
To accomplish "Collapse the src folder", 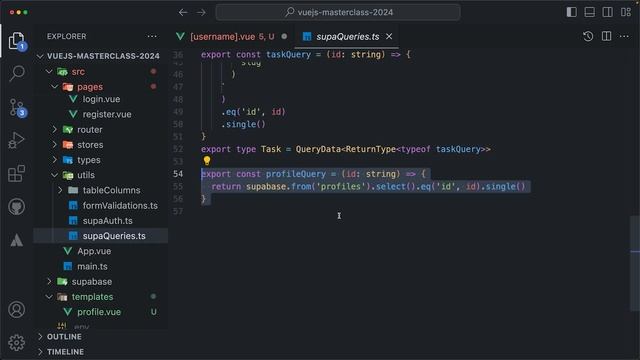I will [x=49, y=71].
